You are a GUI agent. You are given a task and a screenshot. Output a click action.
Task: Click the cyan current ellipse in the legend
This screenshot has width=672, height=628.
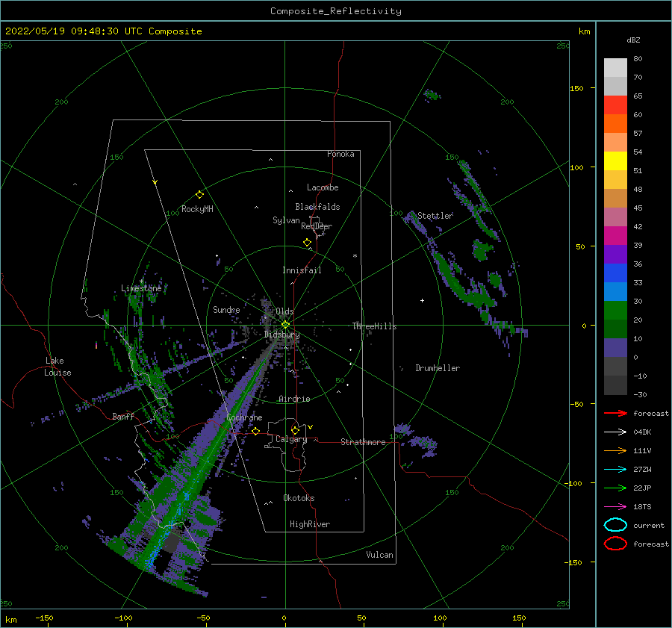615,525
